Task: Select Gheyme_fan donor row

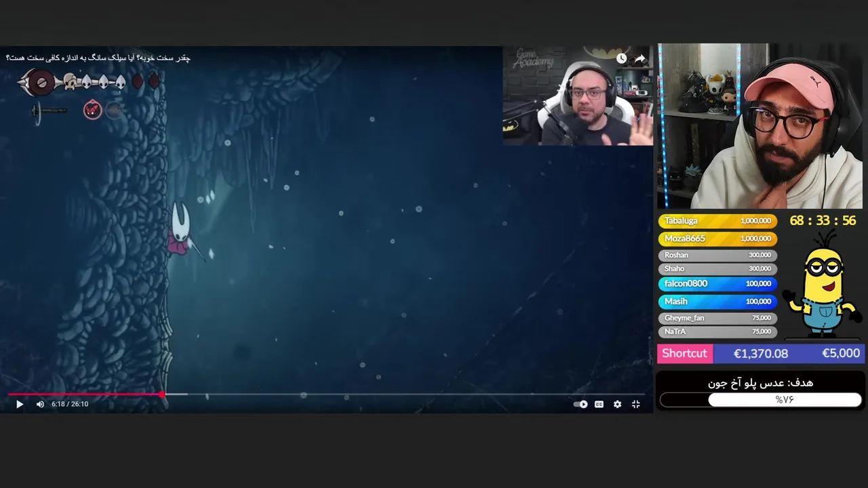Action: [x=717, y=318]
